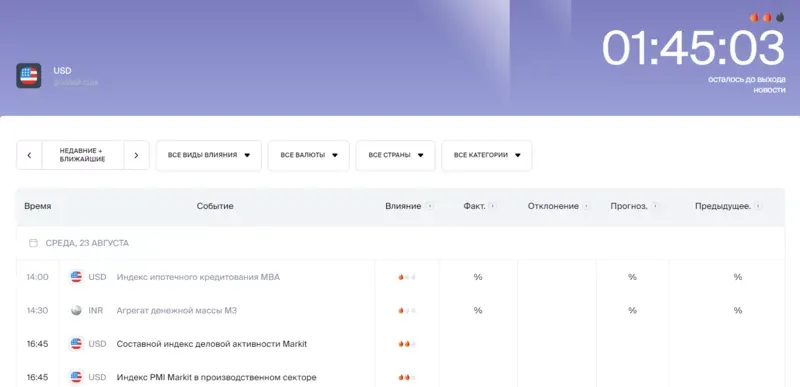The width and height of the screenshot is (800, 387).
Task: Click the USD flag icon in header
Action: point(29,76)
